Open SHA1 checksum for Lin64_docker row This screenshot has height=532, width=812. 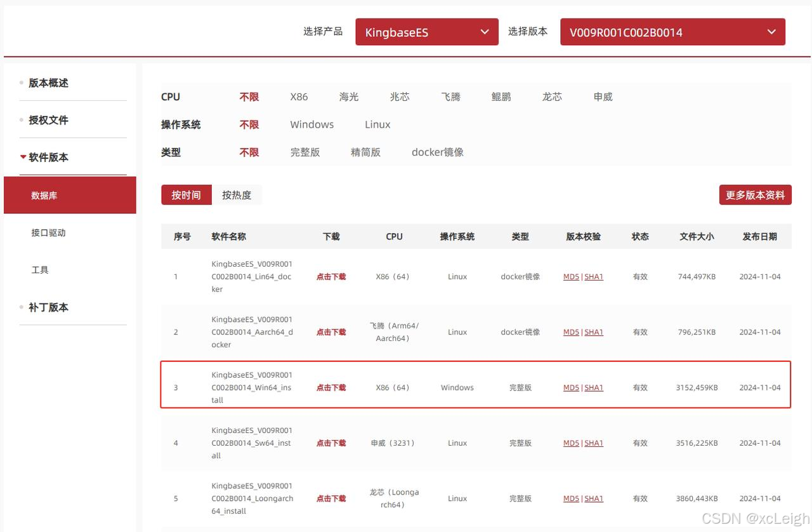click(594, 277)
